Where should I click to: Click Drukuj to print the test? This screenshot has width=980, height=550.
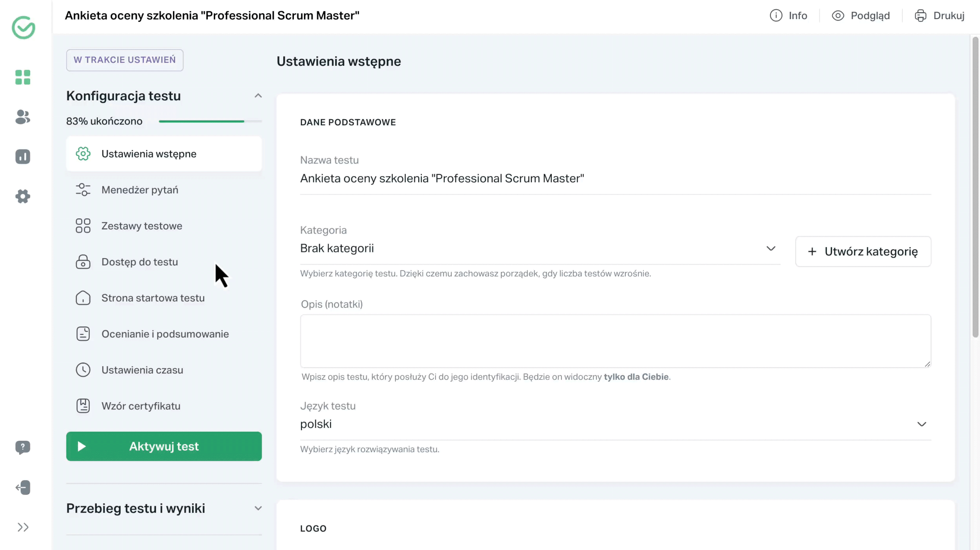(939, 16)
